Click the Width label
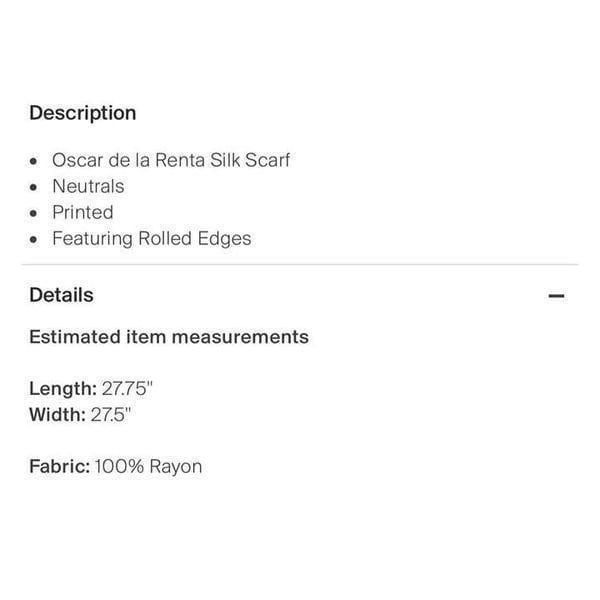The image size is (600, 600). tap(57, 415)
